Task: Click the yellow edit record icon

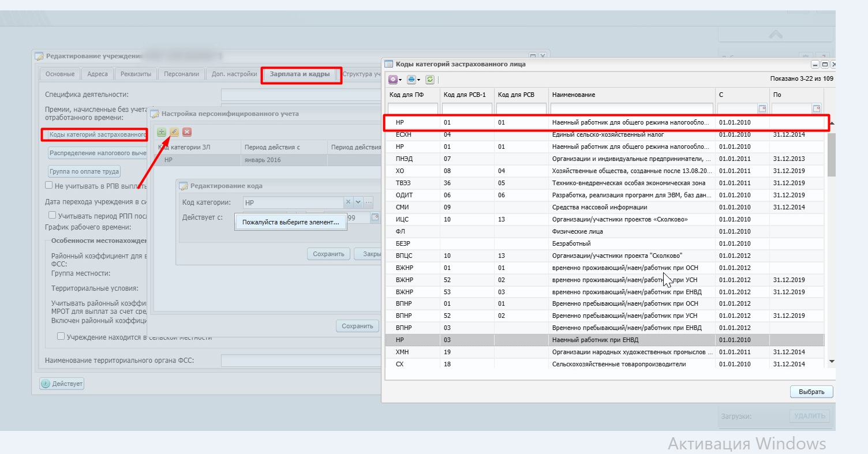Action: pos(174,132)
